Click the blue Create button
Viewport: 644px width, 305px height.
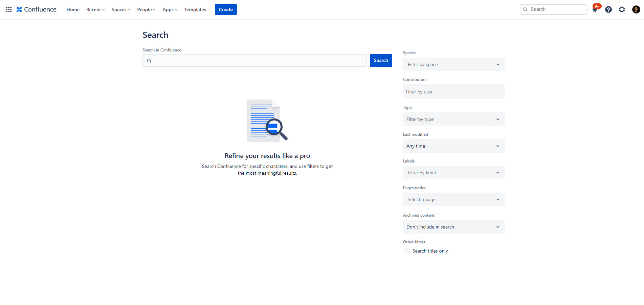(x=226, y=9)
